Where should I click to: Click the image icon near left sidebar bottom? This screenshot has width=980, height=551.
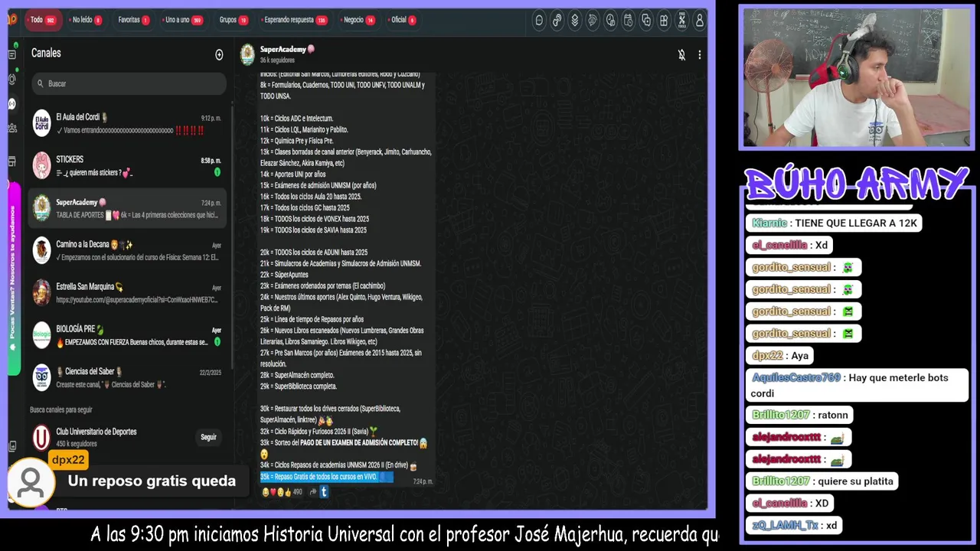click(x=11, y=446)
